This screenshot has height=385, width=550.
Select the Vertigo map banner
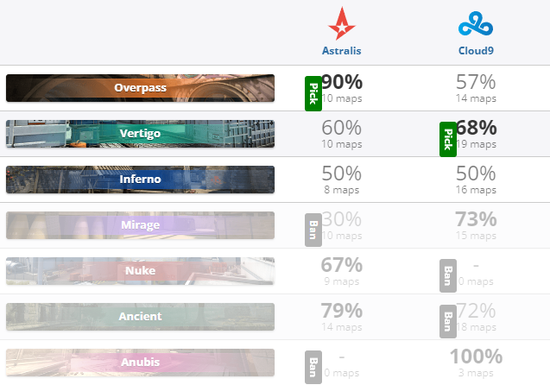[x=140, y=134]
